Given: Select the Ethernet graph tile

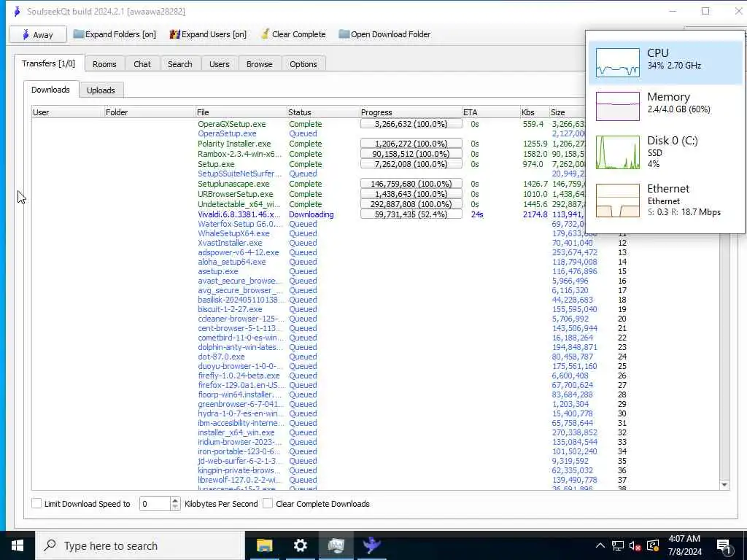Looking at the screenshot, I should [x=665, y=201].
